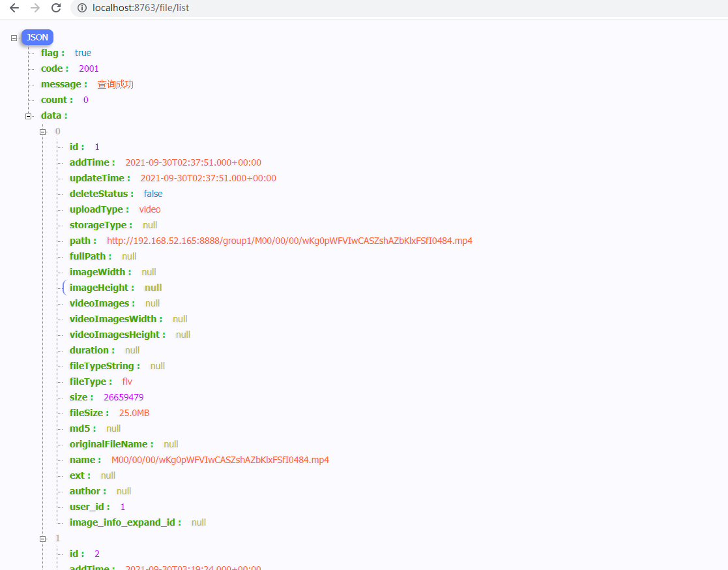Select the message value 查询成功
This screenshot has width=728, height=570.
pyautogui.click(x=115, y=84)
